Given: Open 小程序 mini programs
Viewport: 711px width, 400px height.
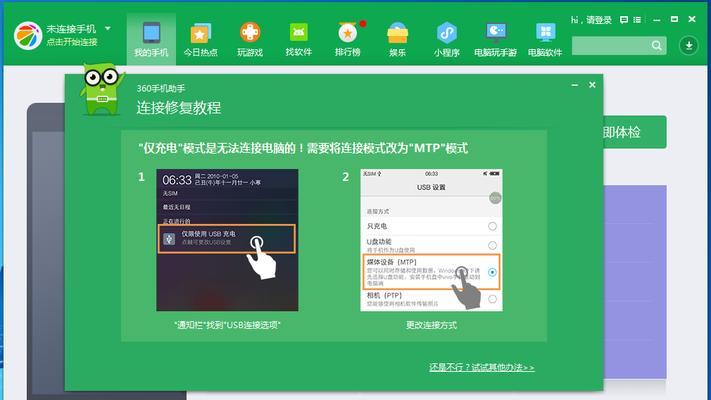Looking at the screenshot, I should coord(447,39).
